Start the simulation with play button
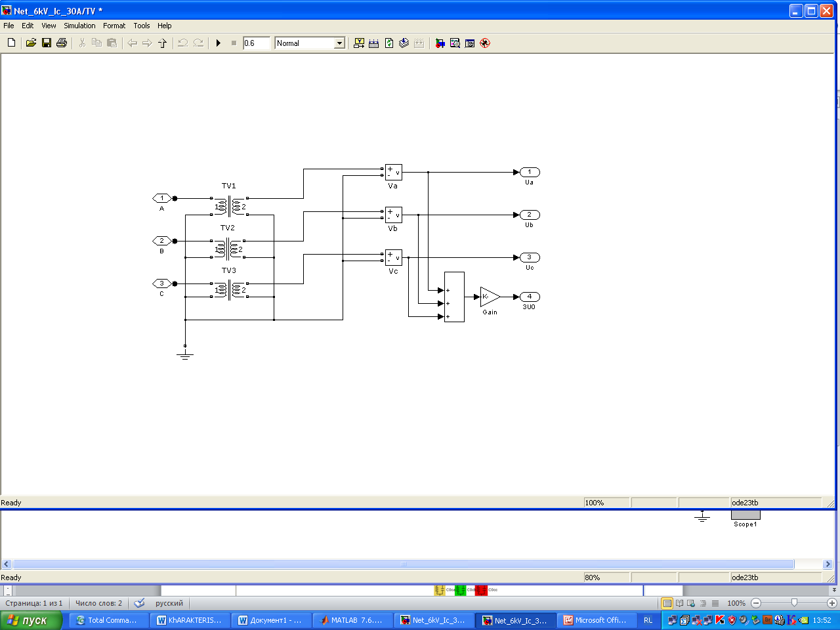Screen dimensions: 840x630 tap(219, 43)
